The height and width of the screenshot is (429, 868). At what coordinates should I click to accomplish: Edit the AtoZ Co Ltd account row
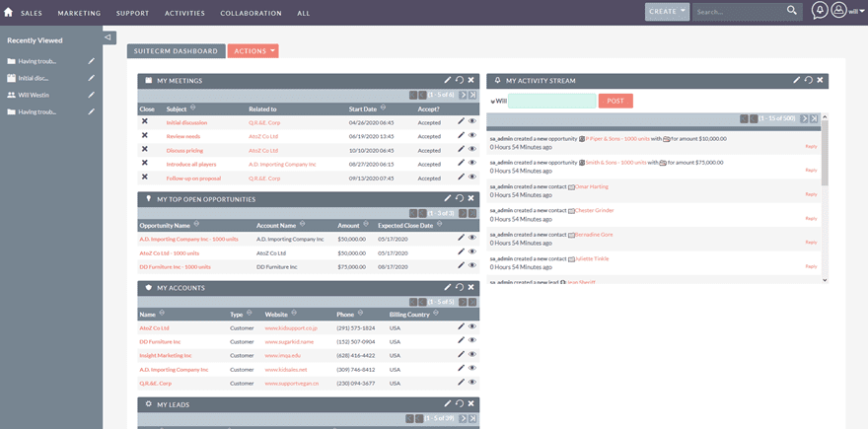pyautogui.click(x=461, y=326)
